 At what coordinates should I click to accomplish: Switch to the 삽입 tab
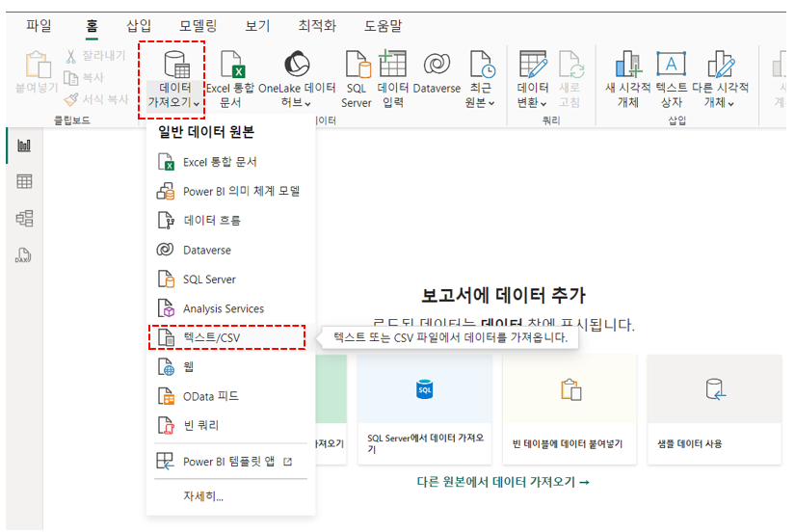tap(139, 25)
